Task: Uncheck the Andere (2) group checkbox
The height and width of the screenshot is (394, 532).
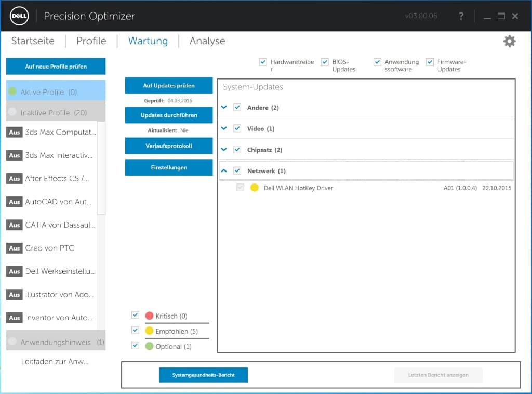Action: tap(237, 107)
